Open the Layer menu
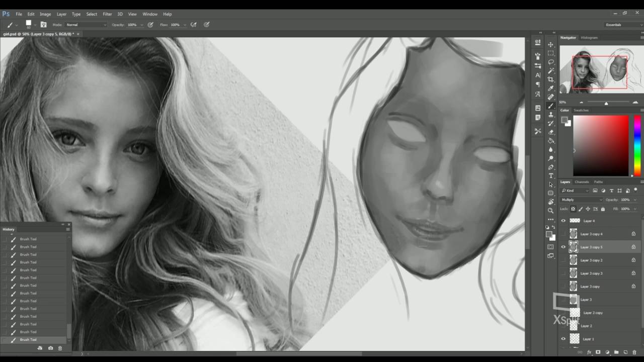 pos(61,14)
